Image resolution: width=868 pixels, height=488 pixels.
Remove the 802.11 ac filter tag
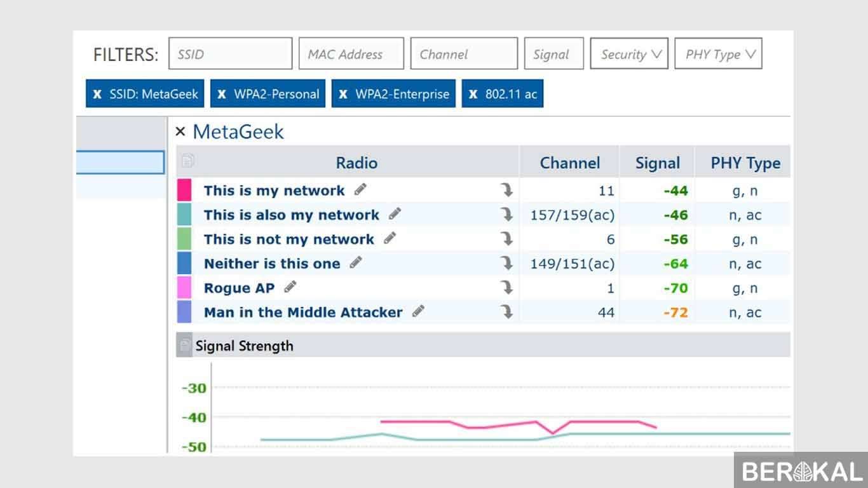[x=473, y=94]
